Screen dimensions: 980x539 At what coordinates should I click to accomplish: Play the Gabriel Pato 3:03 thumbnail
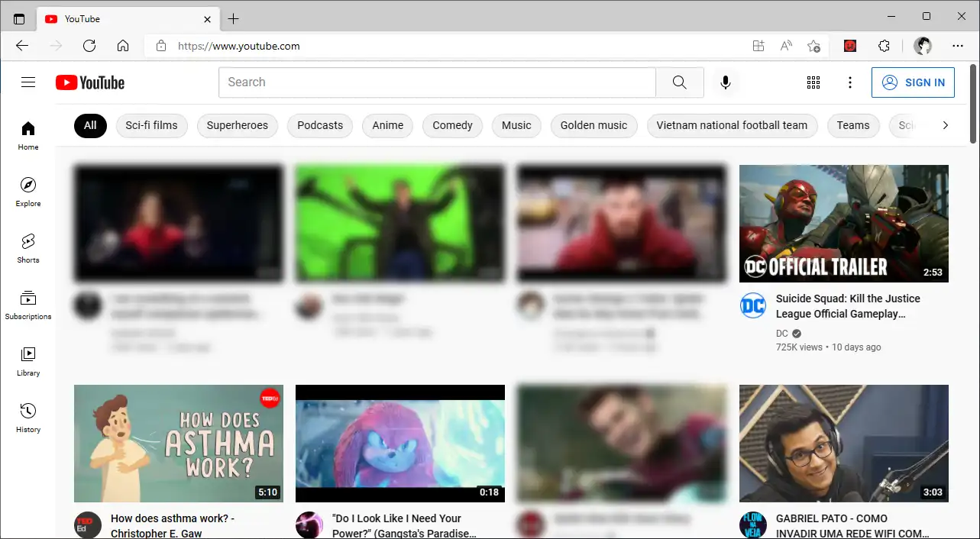pos(844,444)
